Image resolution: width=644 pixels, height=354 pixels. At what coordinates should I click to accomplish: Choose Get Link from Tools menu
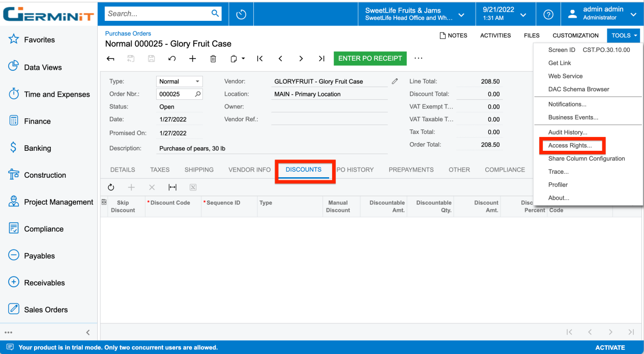coord(560,63)
